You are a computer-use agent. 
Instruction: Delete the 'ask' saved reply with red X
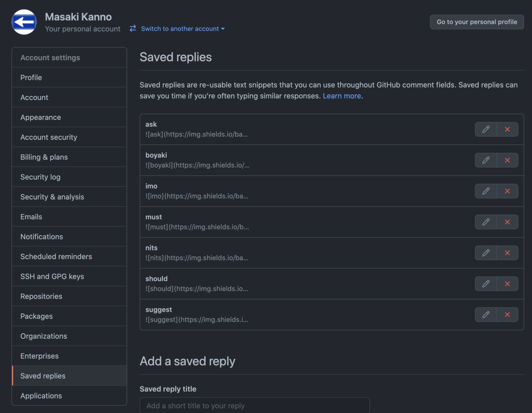click(x=508, y=129)
